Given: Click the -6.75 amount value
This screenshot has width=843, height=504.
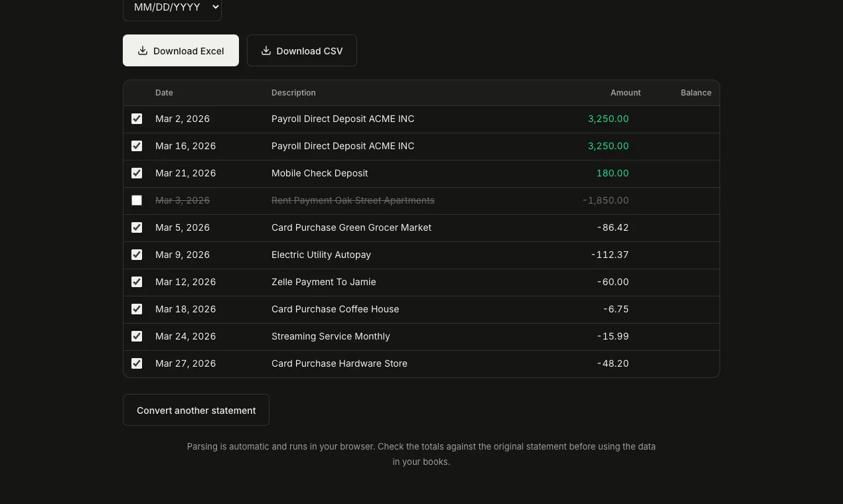Looking at the screenshot, I should 616,309.
